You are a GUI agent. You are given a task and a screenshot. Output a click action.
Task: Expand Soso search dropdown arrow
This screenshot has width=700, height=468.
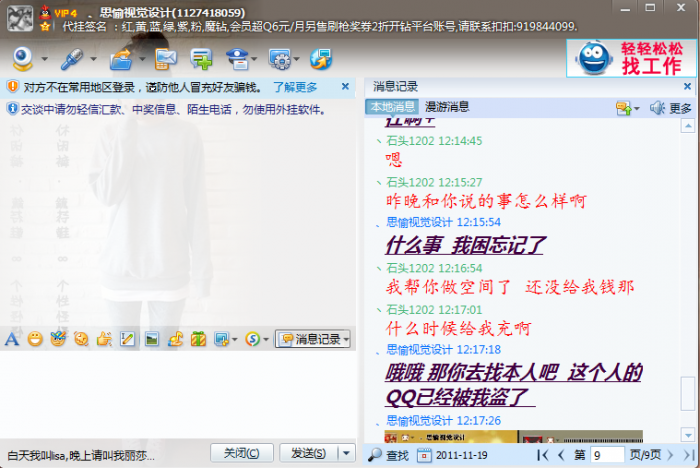click(266, 339)
